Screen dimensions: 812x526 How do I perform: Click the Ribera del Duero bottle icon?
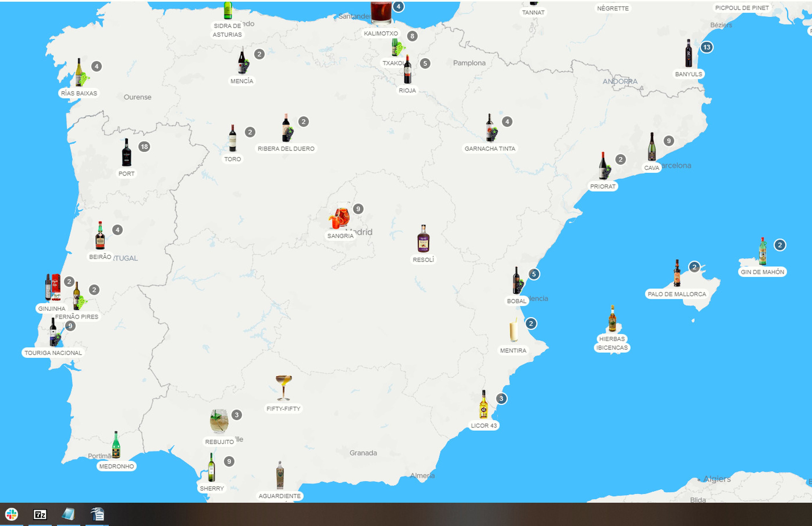[287, 128]
